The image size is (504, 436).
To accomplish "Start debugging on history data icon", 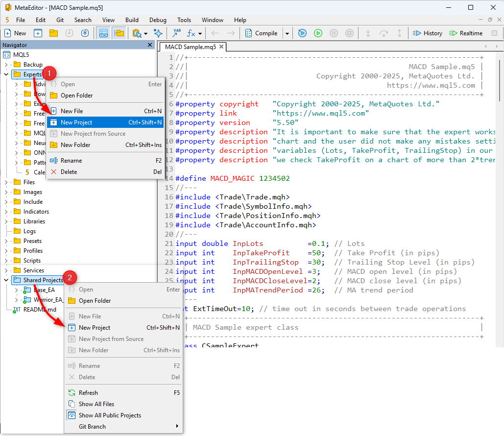I will click(302, 33).
